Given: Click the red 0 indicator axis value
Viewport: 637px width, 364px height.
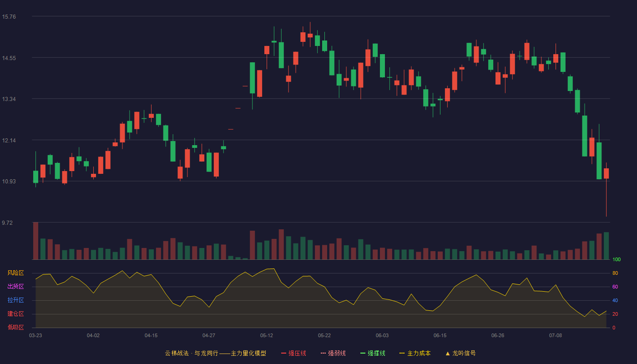Looking at the screenshot, I should [x=614, y=328].
